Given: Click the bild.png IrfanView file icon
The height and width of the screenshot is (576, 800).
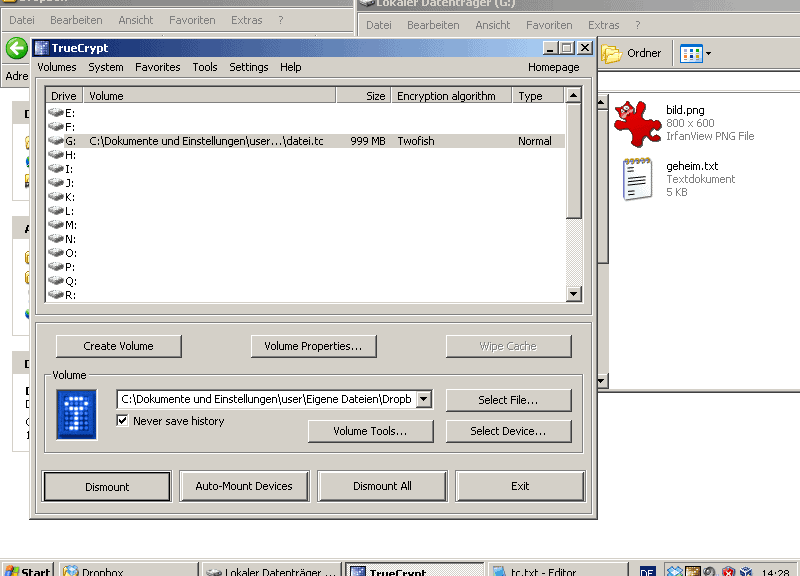Looking at the screenshot, I should pos(637,123).
